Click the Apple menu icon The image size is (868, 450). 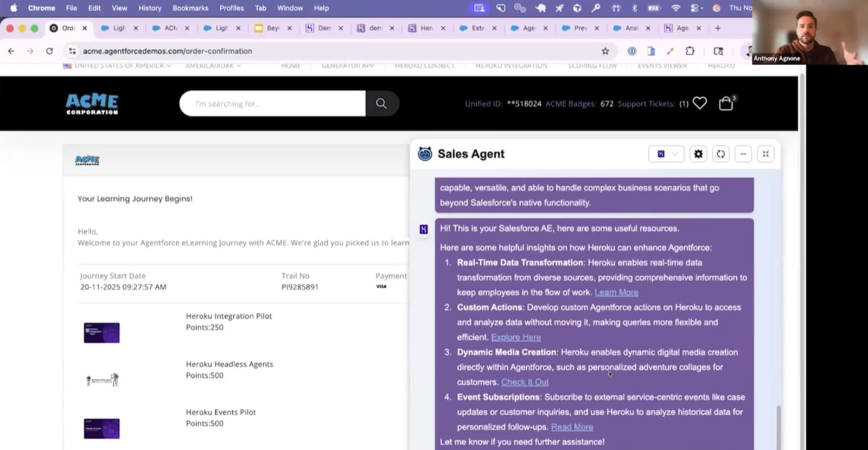pos(14,8)
